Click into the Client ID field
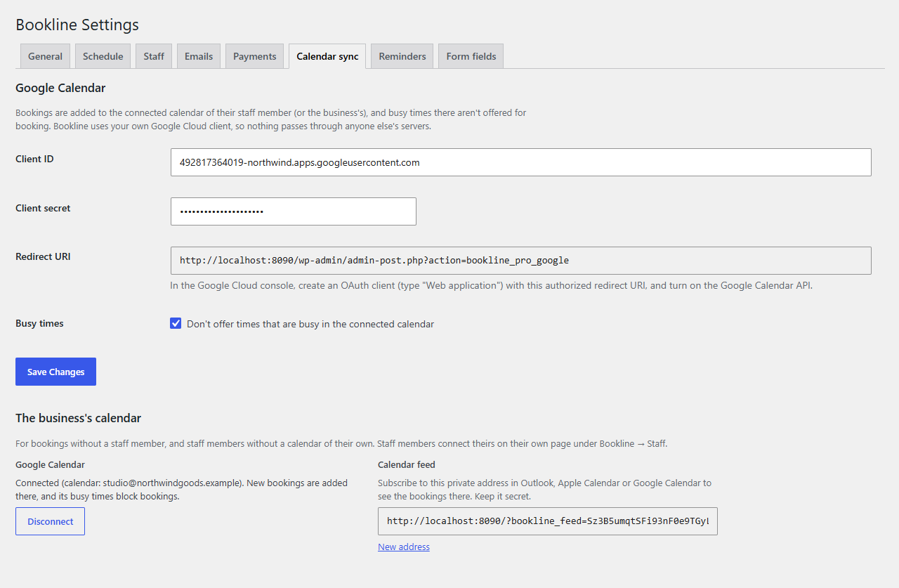Screen dimensions: 899x588 (x=521, y=162)
